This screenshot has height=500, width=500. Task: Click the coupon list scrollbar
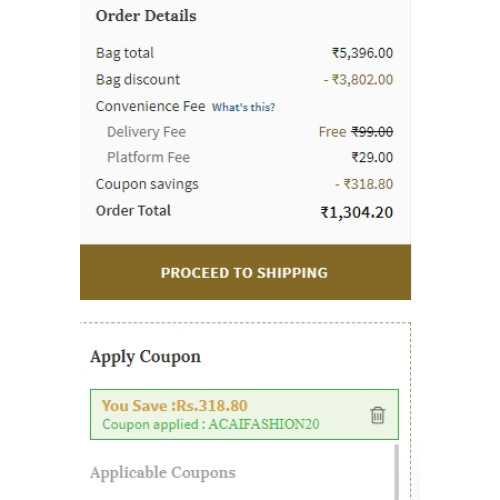[x=396, y=472]
